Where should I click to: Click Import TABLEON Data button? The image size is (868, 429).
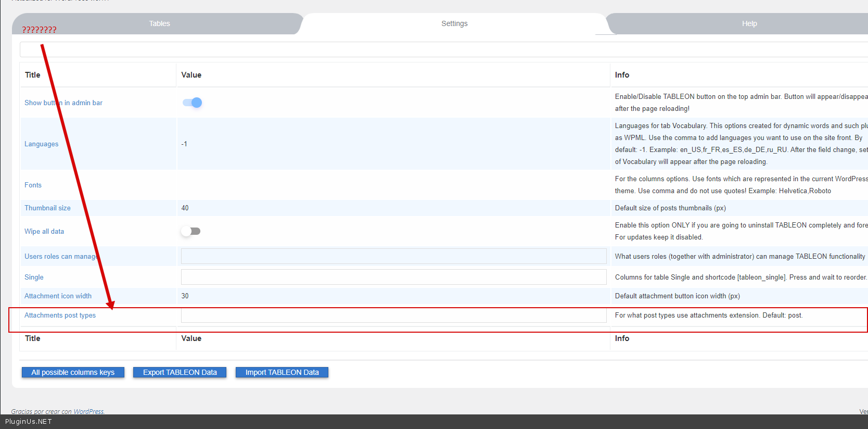pos(282,372)
